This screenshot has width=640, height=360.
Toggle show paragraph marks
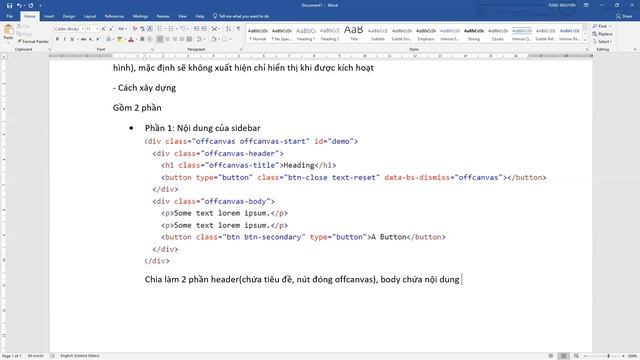(x=238, y=29)
